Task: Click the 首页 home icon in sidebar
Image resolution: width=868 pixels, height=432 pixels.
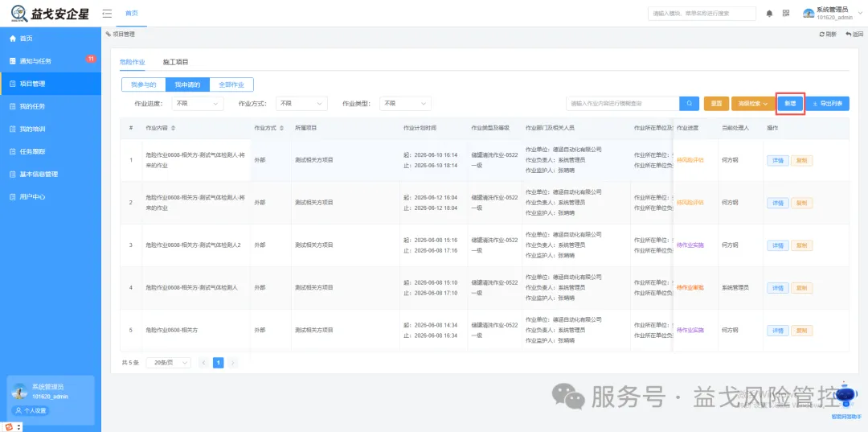Action: point(13,39)
